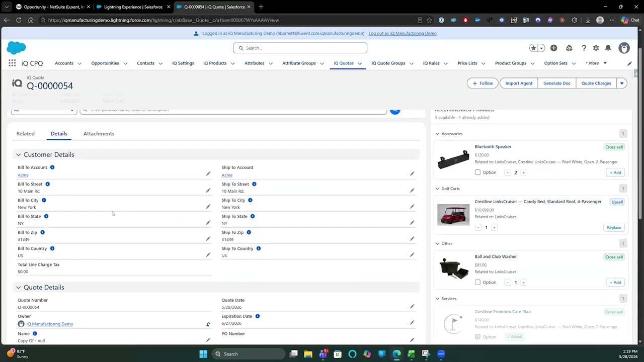Open the More navigation dropdown
This screenshot has width=644, height=362.
pos(597,63)
